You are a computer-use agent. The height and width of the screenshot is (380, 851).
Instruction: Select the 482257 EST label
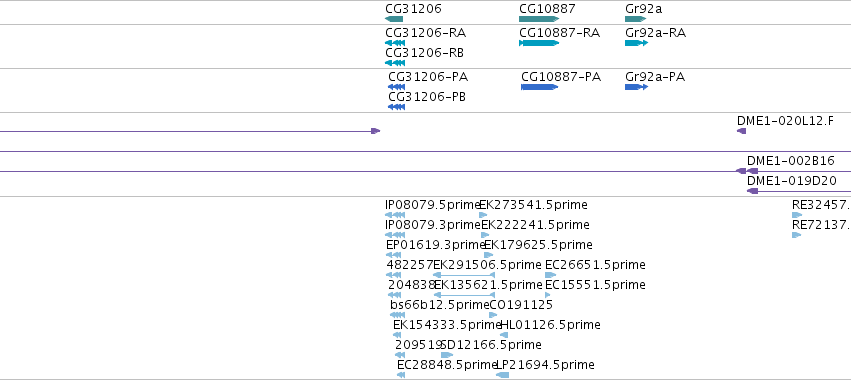pyautogui.click(x=410, y=264)
